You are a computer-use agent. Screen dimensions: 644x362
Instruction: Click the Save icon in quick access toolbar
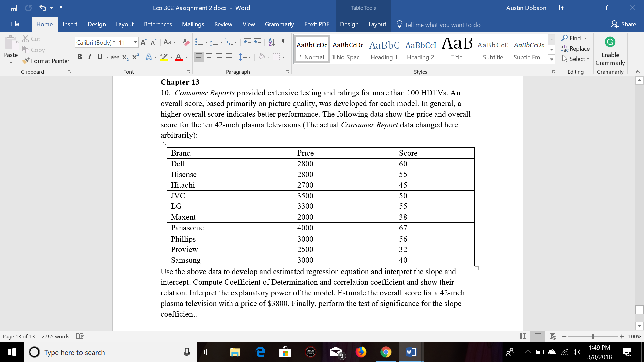coord(14,8)
